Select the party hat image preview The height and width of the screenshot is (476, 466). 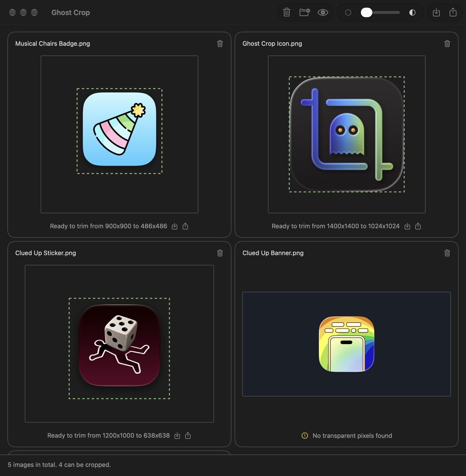(x=119, y=134)
